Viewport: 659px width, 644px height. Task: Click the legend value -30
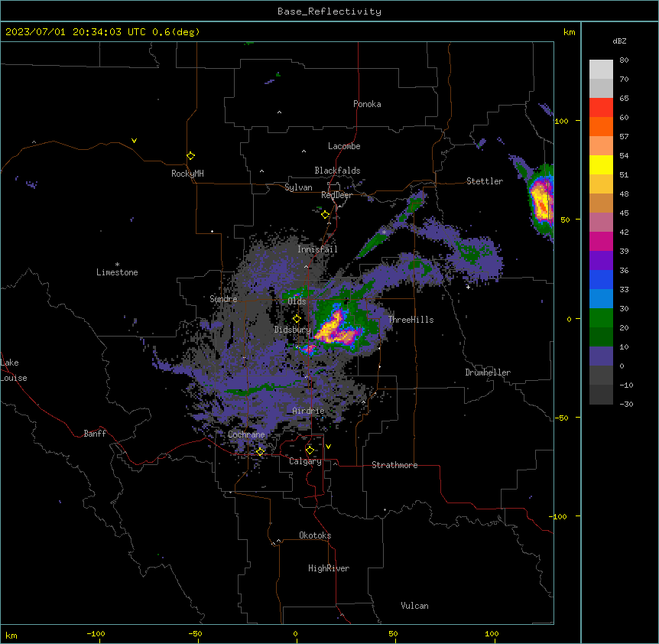point(626,405)
